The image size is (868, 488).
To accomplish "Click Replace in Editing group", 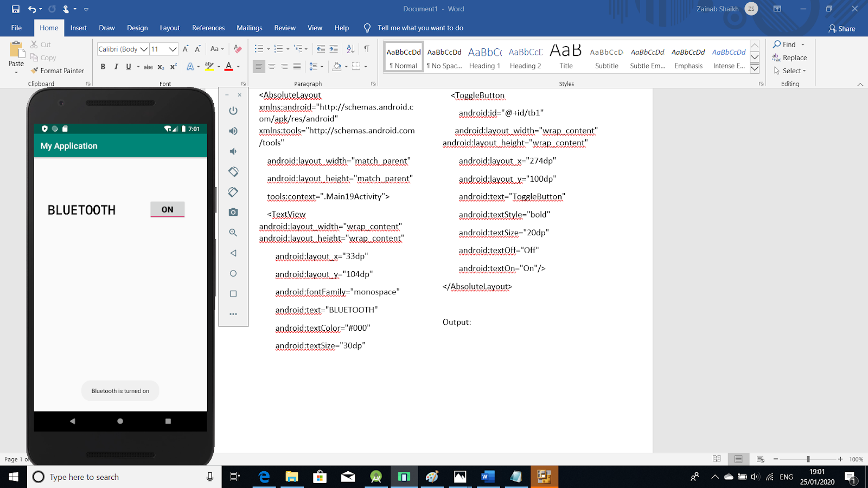I will [x=790, y=57].
